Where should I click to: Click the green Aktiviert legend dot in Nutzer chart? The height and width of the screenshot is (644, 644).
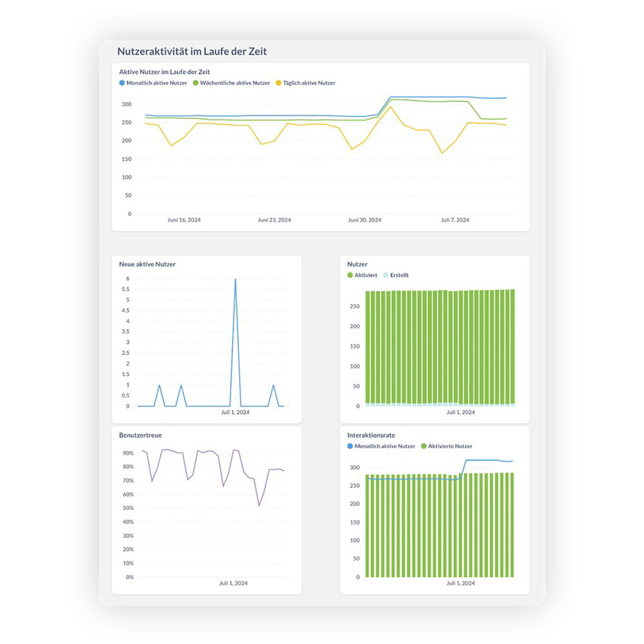click(x=350, y=275)
